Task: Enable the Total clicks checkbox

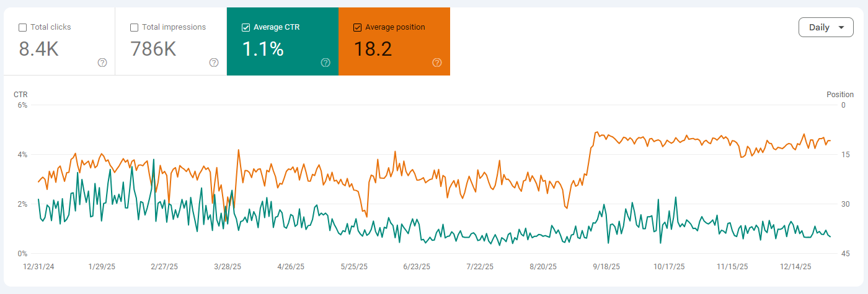Action: 23,27
